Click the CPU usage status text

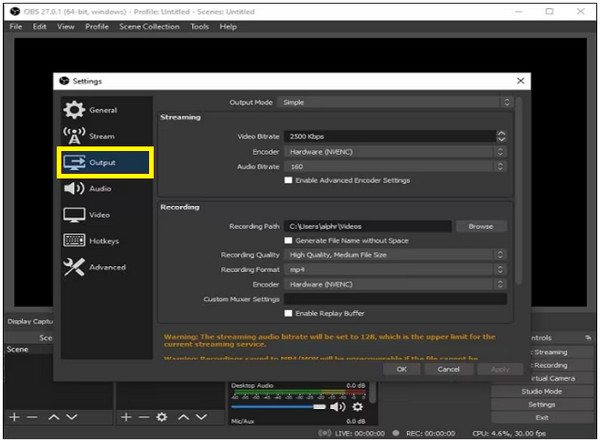[x=509, y=433]
